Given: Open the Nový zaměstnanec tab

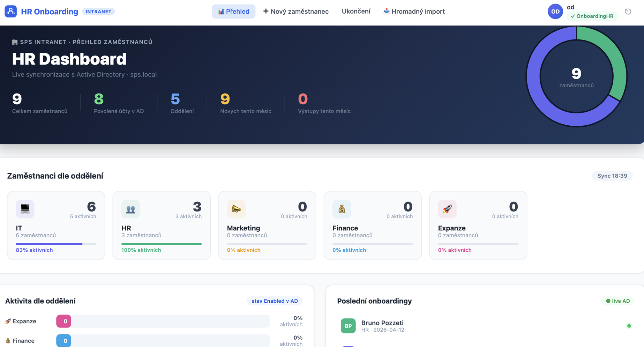Looking at the screenshot, I should pos(296,12).
